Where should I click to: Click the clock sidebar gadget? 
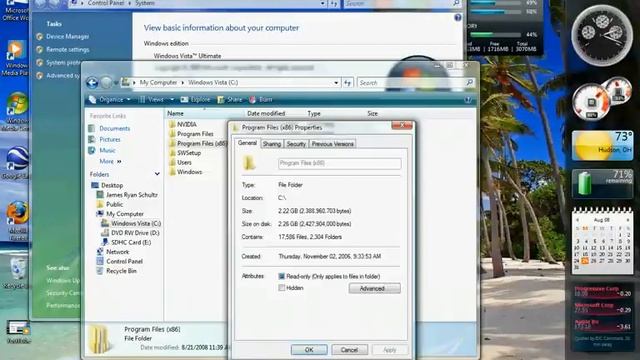[602, 35]
